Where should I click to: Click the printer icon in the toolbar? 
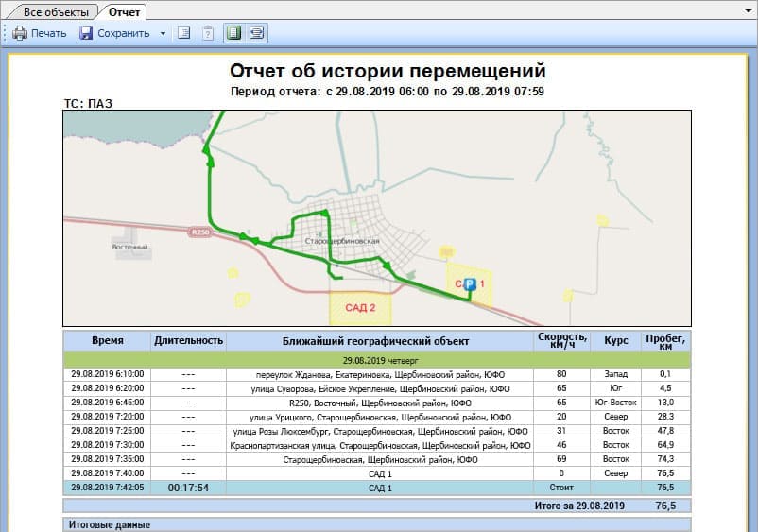19,33
